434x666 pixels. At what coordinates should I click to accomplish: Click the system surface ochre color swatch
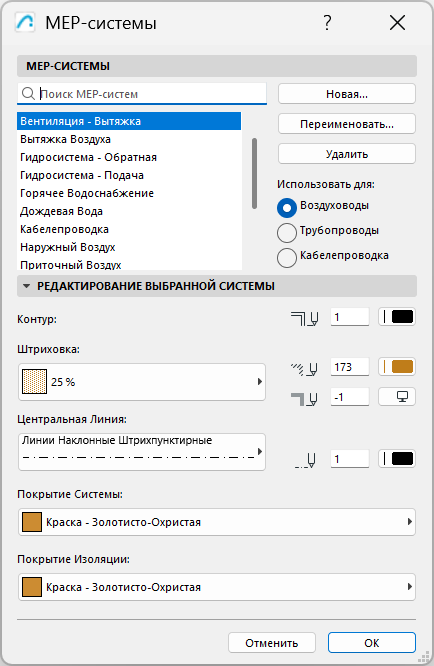pos(32,522)
